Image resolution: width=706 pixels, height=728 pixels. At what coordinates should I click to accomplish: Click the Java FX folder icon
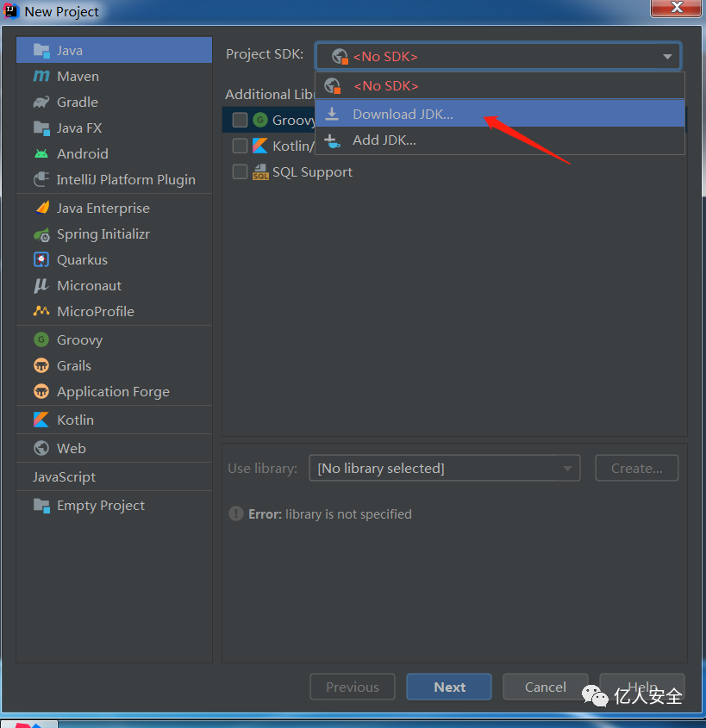pos(41,128)
